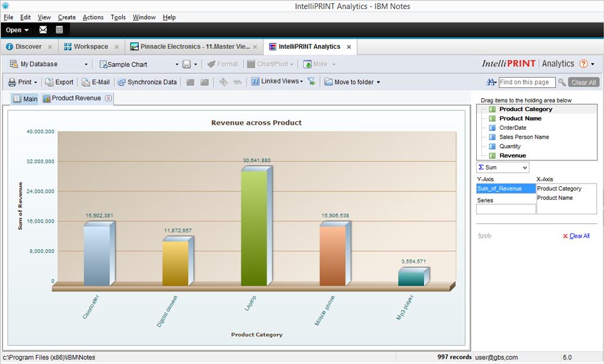Click the Export icon button

[x=49, y=82]
